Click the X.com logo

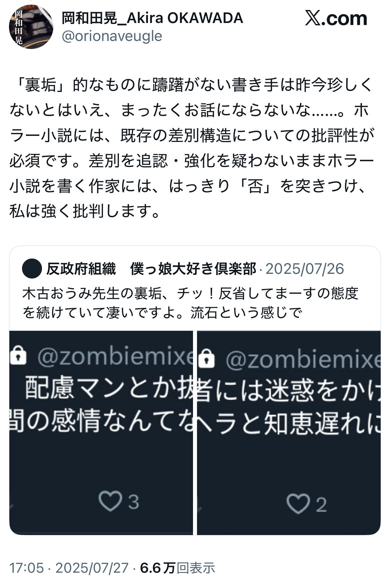[336, 18]
